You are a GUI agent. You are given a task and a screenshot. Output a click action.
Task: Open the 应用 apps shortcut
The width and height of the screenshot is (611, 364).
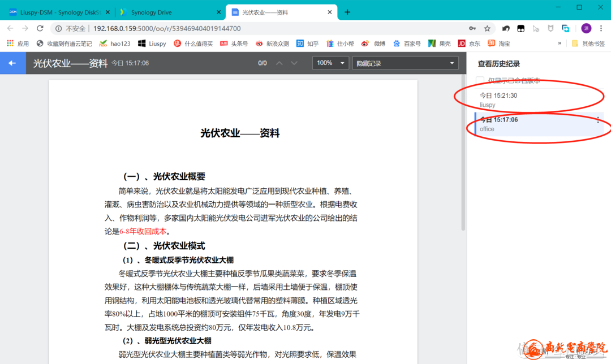tap(18, 44)
